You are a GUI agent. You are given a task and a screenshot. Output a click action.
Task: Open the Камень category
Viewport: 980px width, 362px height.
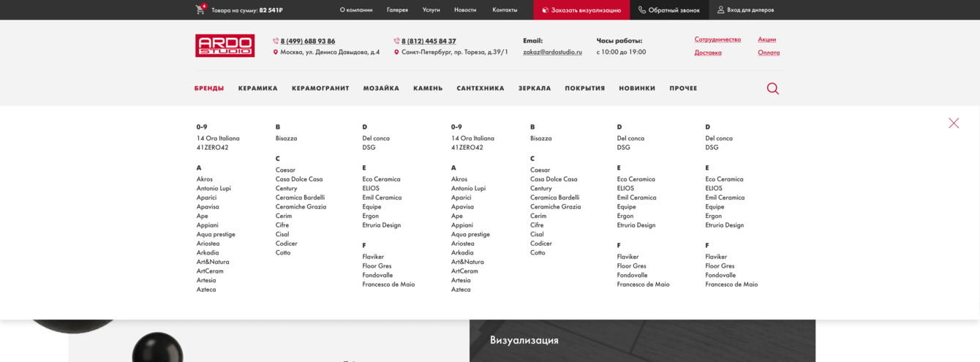pyautogui.click(x=428, y=88)
